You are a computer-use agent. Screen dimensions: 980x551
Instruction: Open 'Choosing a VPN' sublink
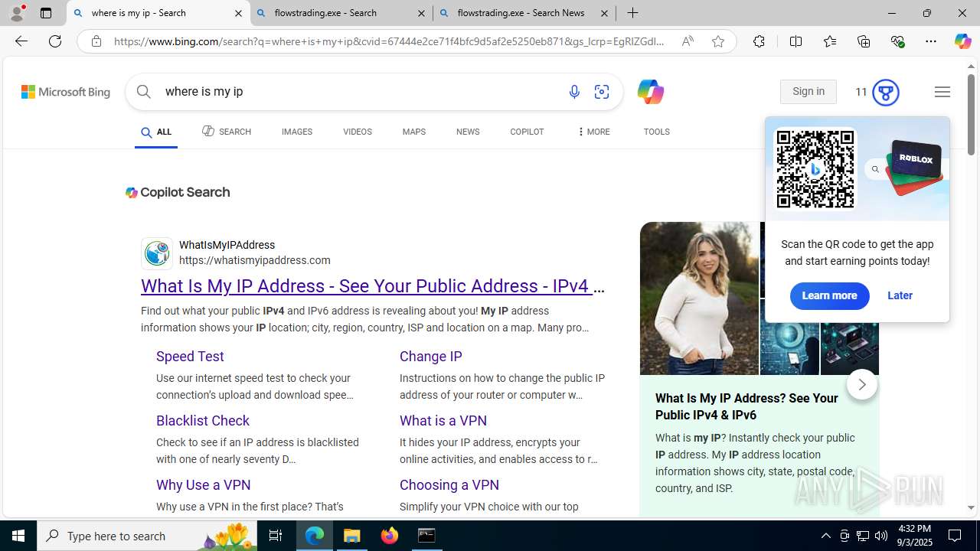pos(449,485)
